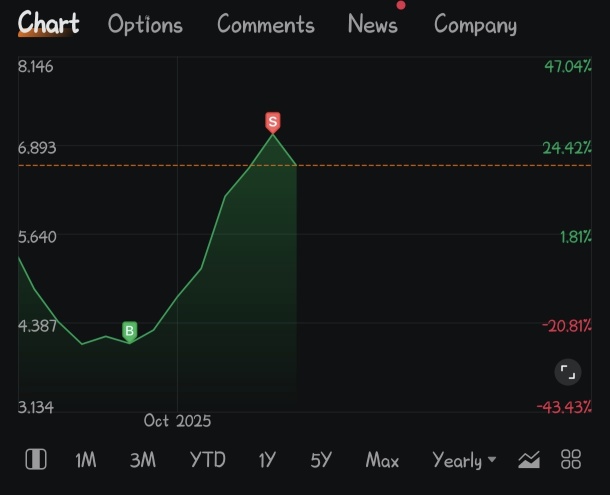Screen dimensions: 610x495
Task: Click the Oct 2025 date axis label
Action: coord(177,421)
